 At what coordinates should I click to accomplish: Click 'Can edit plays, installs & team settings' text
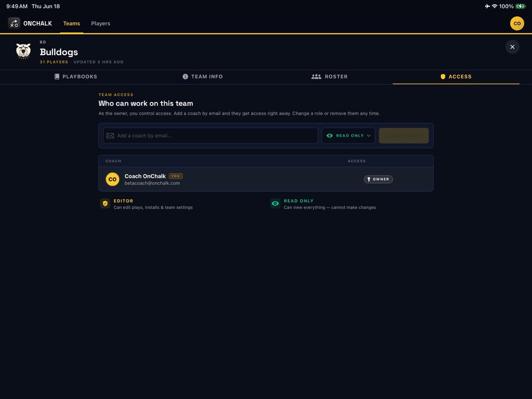(x=153, y=208)
